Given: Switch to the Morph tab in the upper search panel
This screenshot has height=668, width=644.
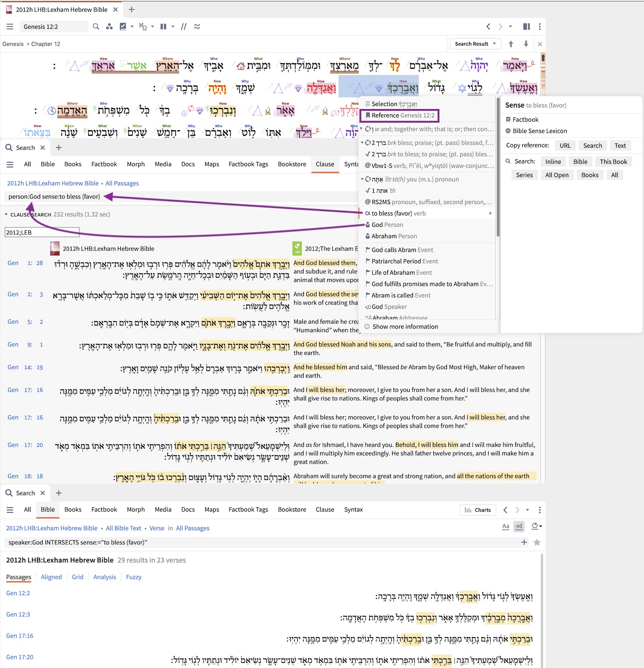Looking at the screenshot, I should pos(136,164).
